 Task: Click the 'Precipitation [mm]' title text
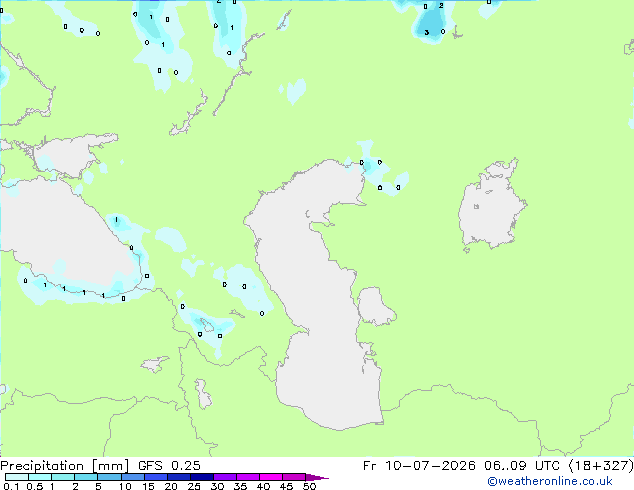click(64, 466)
